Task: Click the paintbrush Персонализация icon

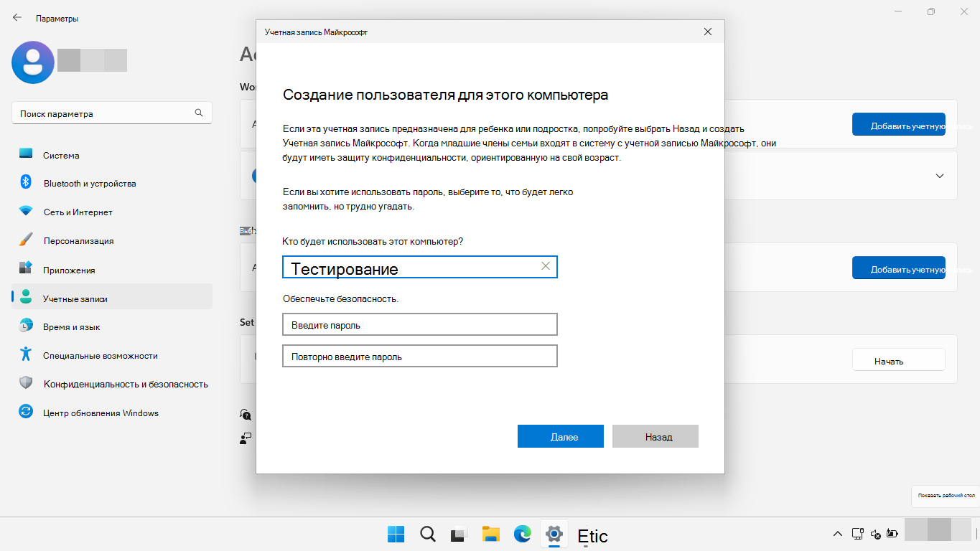Action: [x=26, y=239]
